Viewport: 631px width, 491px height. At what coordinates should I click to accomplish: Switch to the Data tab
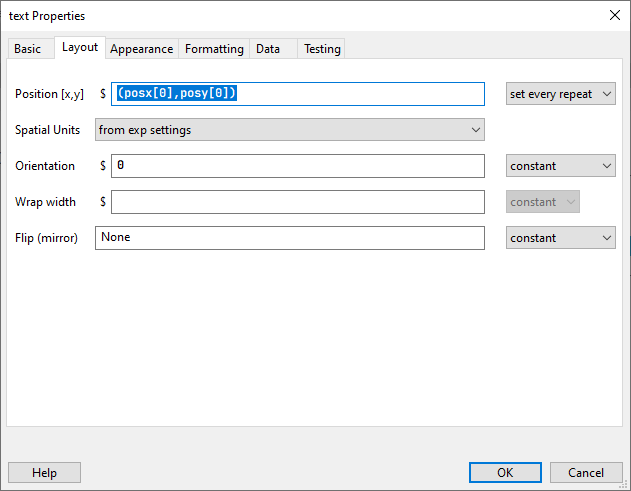pos(268,48)
